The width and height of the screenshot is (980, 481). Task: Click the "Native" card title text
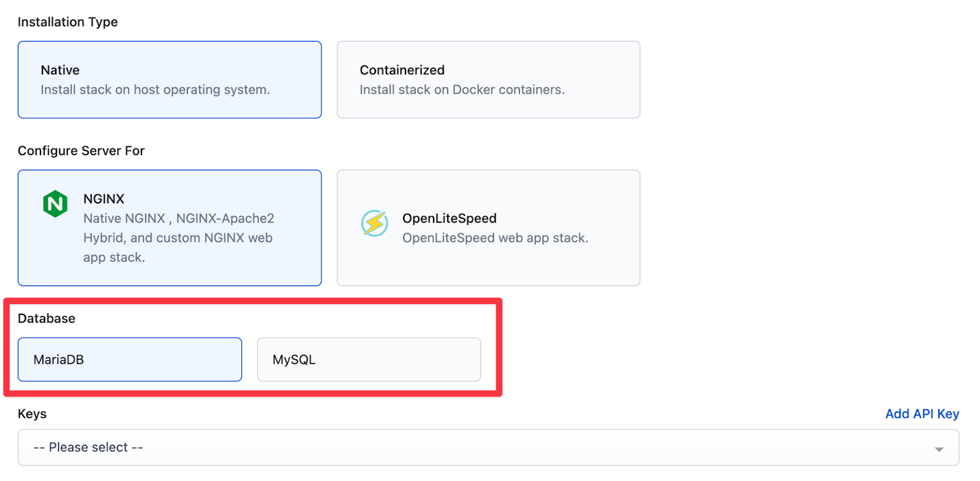tap(60, 70)
